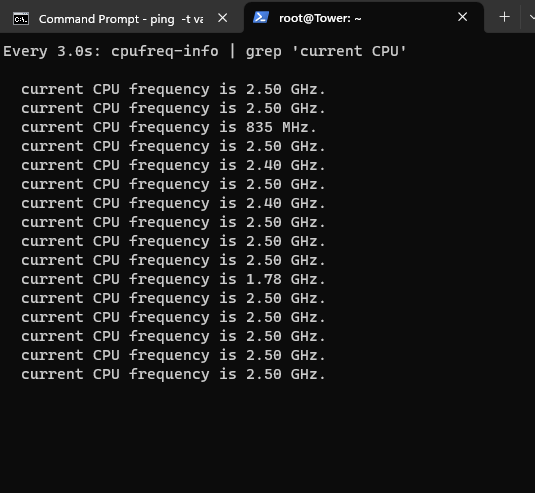Click the Command Prompt tab icon
535x493 pixels.
coord(21,19)
